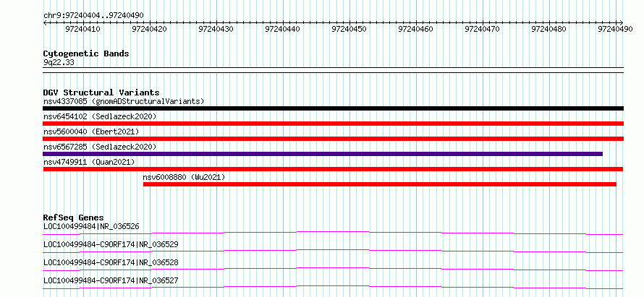
Task: Click the ruler's right arrowhead
Action: [622, 22]
